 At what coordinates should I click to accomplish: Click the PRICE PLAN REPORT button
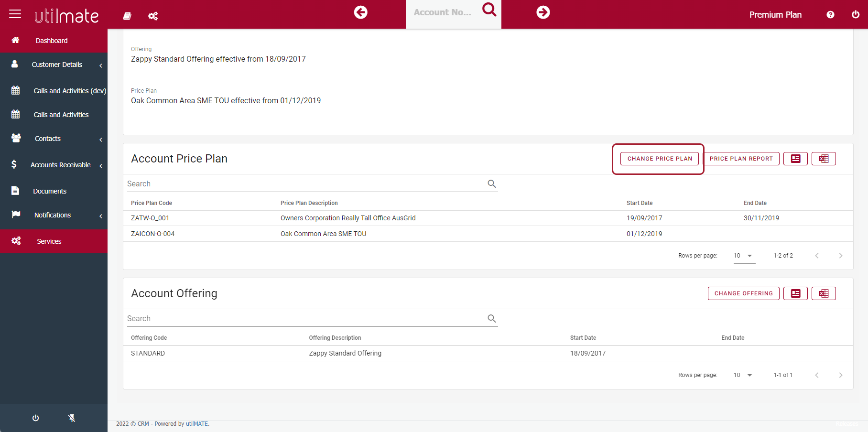(x=741, y=159)
